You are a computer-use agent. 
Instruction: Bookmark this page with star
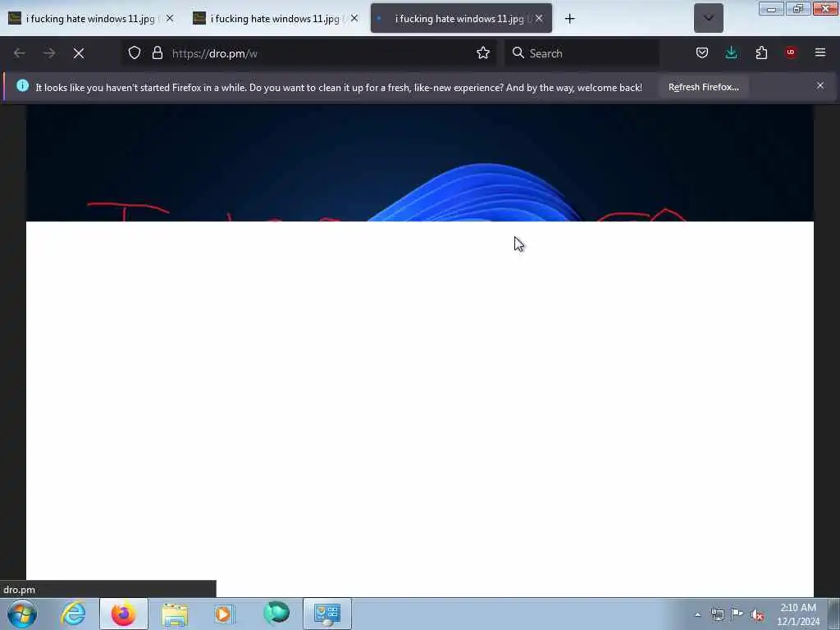483,53
